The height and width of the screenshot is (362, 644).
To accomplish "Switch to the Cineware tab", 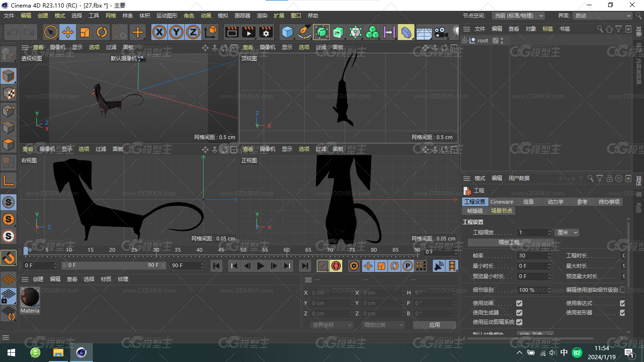I will (x=502, y=202).
